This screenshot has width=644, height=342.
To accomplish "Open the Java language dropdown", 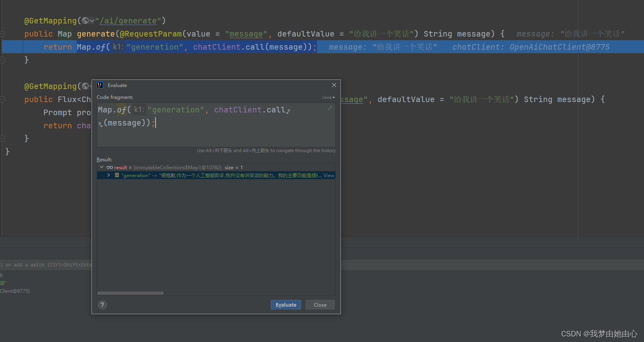I will click(x=328, y=97).
